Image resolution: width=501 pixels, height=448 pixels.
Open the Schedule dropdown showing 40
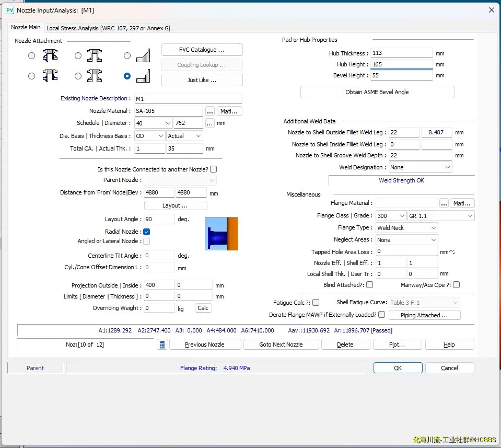(153, 123)
